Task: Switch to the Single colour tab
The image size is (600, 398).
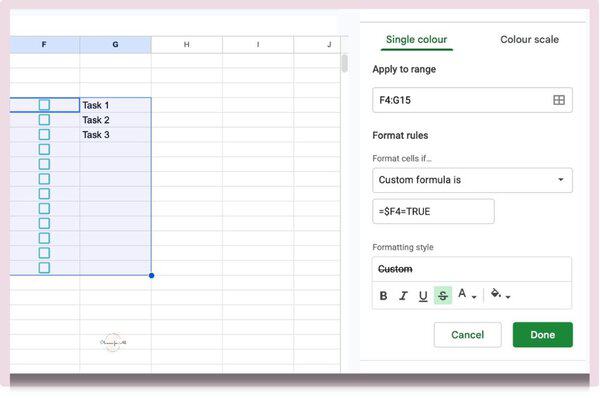Action: 416,39
